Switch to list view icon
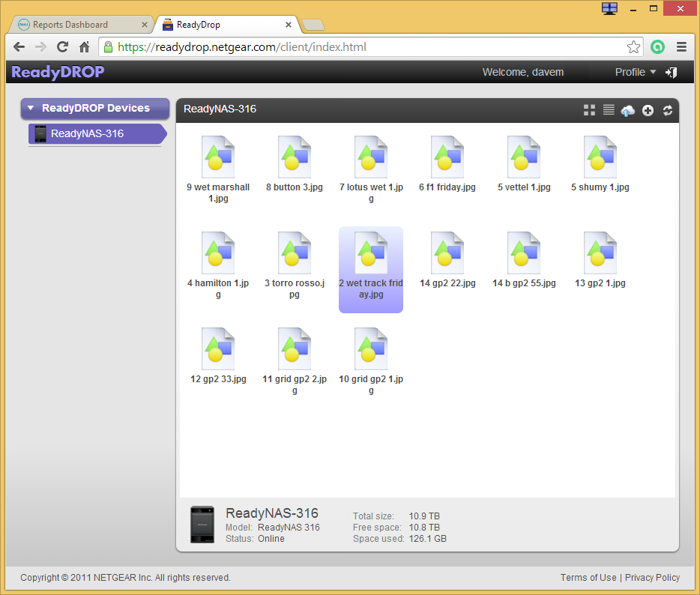Image resolution: width=700 pixels, height=595 pixels. pyautogui.click(x=609, y=110)
